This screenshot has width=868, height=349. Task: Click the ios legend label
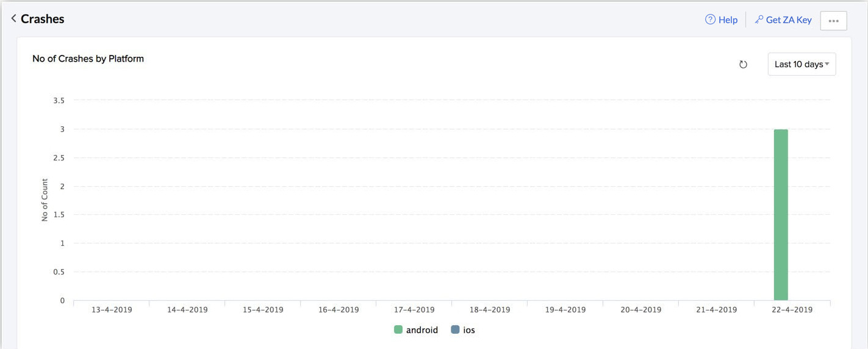click(468, 329)
